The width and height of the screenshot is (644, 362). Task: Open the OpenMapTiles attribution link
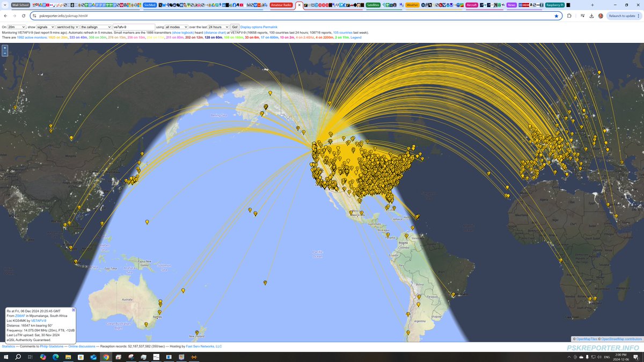click(x=586, y=339)
